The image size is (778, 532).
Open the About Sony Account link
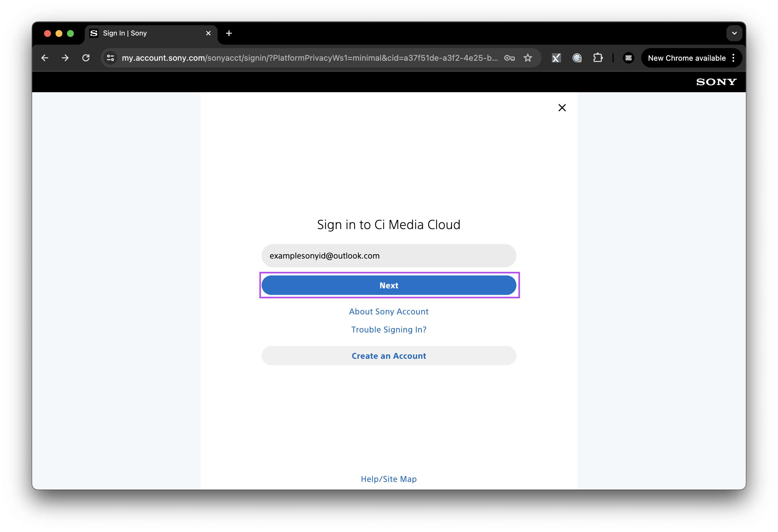point(389,311)
